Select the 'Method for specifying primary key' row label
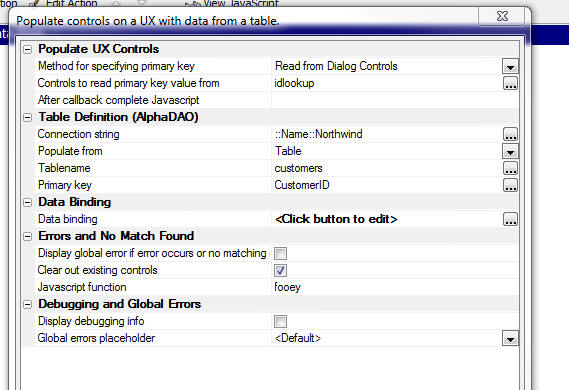The height and width of the screenshot is (390, 569). pos(116,66)
